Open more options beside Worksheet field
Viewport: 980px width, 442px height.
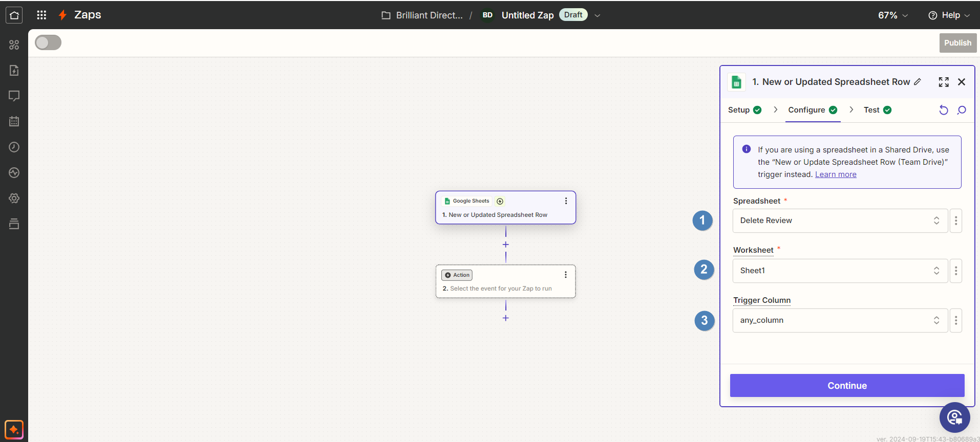click(956, 271)
